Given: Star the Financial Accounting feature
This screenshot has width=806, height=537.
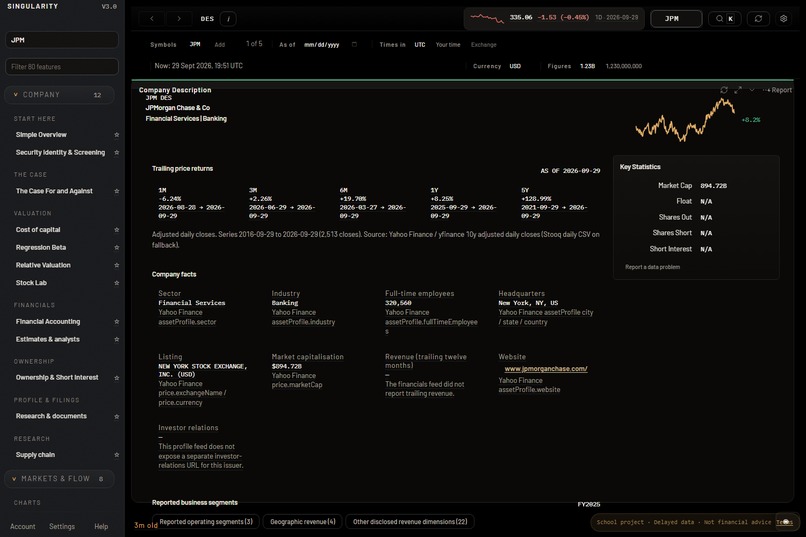Looking at the screenshot, I should click(117, 322).
